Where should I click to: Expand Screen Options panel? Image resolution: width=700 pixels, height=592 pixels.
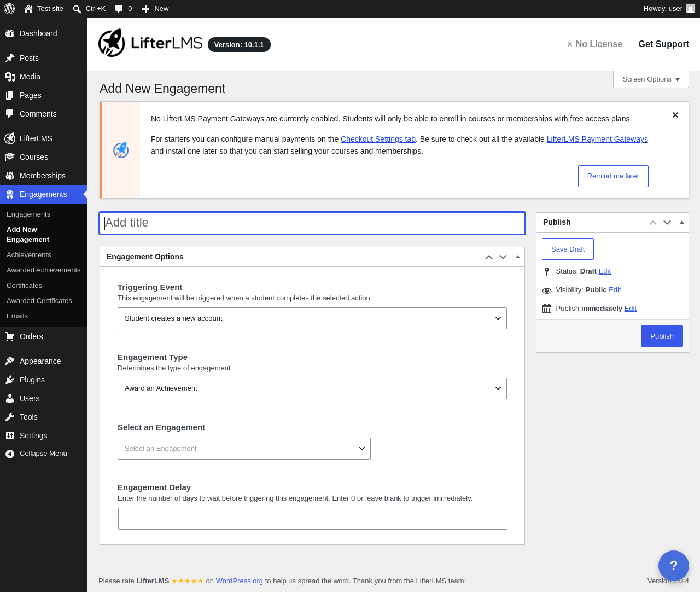(651, 79)
